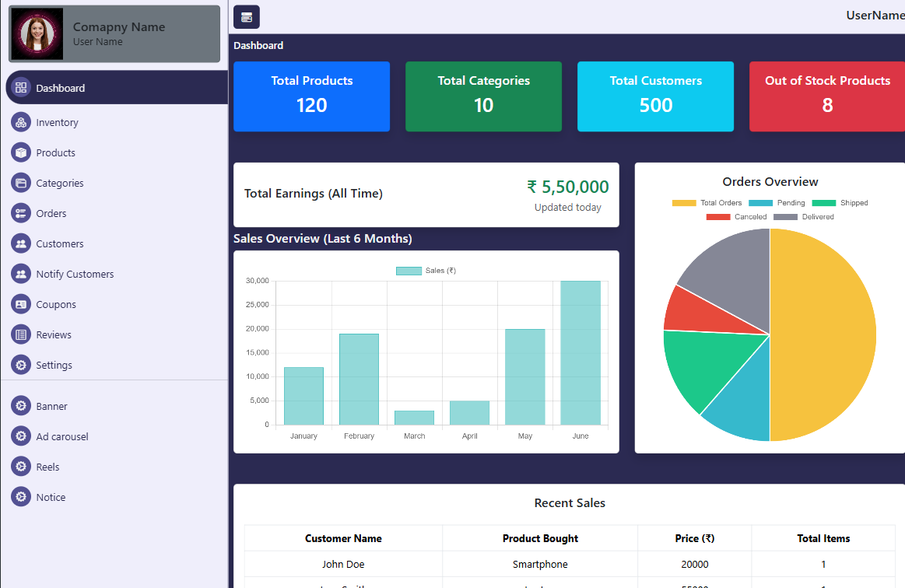Toggle Sales (₹) legend on bar chart
This screenshot has width=905, height=588.
[426, 271]
